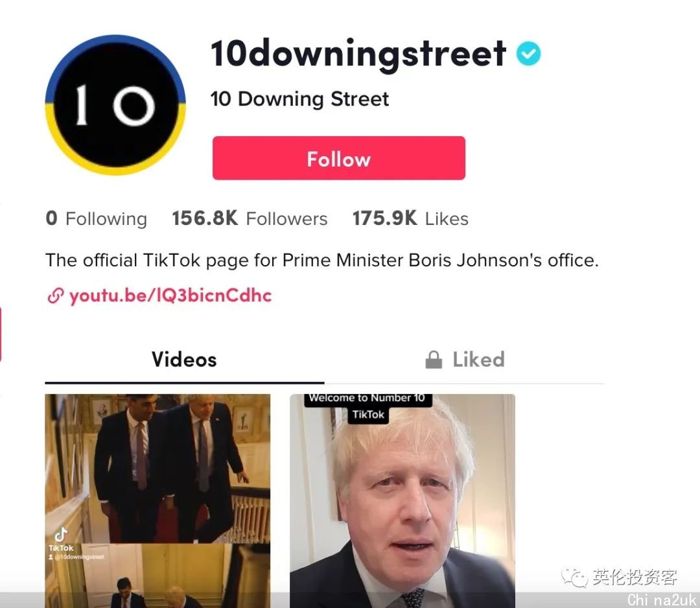The width and height of the screenshot is (700, 608).
Task: Click the profile bio text
Action: pyautogui.click(x=322, y=261)
